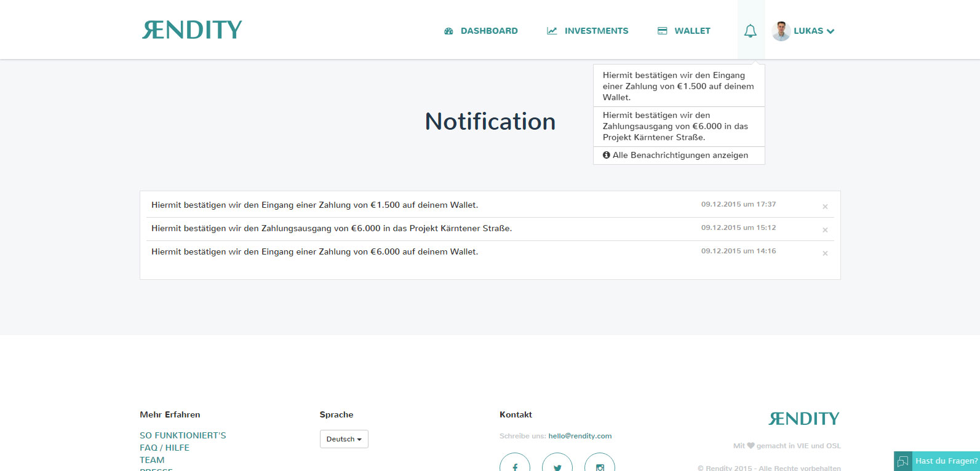Open the FAQ / HILFE link
Viewport: 980px width, 471px height.
164,448
